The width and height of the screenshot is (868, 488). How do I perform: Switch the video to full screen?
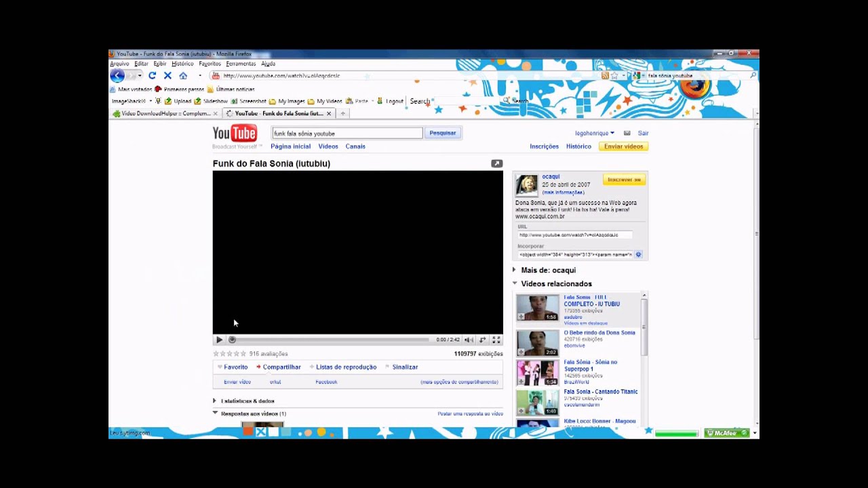point(496,340)
